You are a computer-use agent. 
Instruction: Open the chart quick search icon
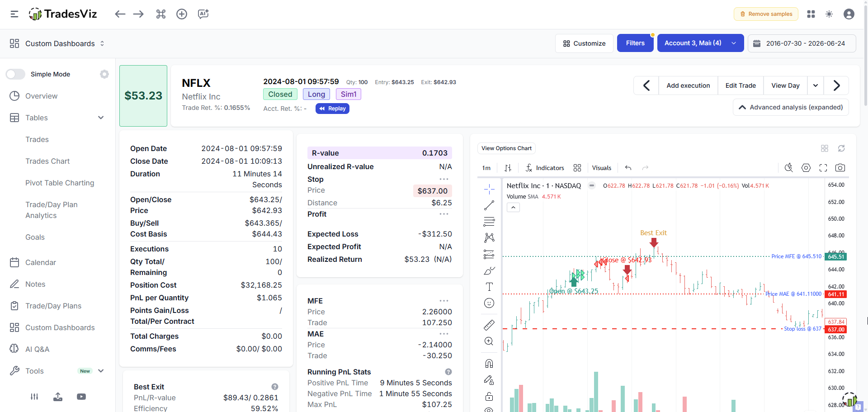(789, 168)
